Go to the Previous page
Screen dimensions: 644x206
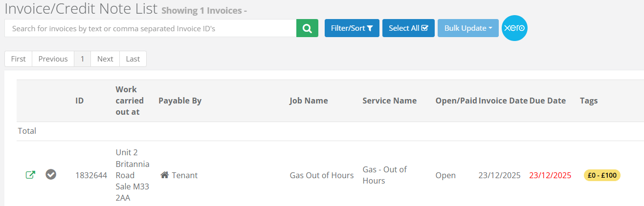pos(53,59)
